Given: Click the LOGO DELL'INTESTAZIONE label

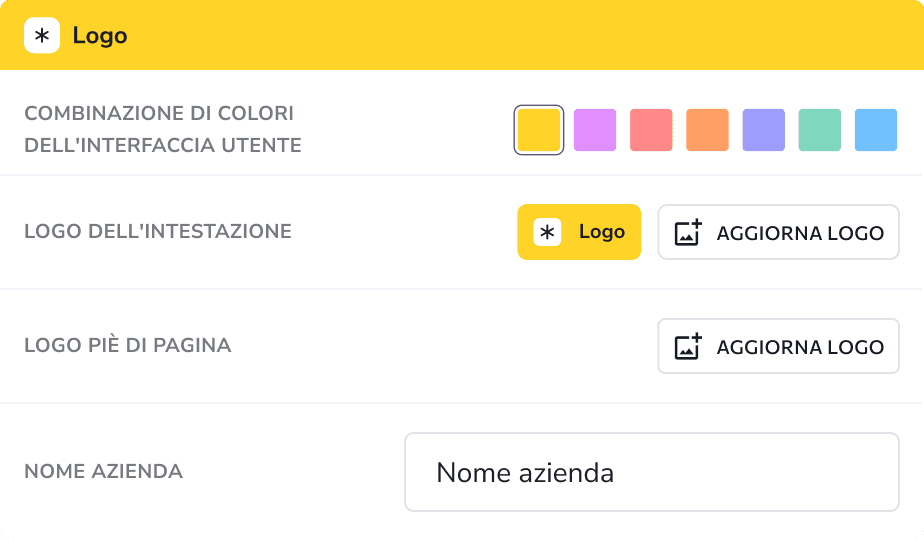Looking at the screenshot, I should click(x=158, y=231).
